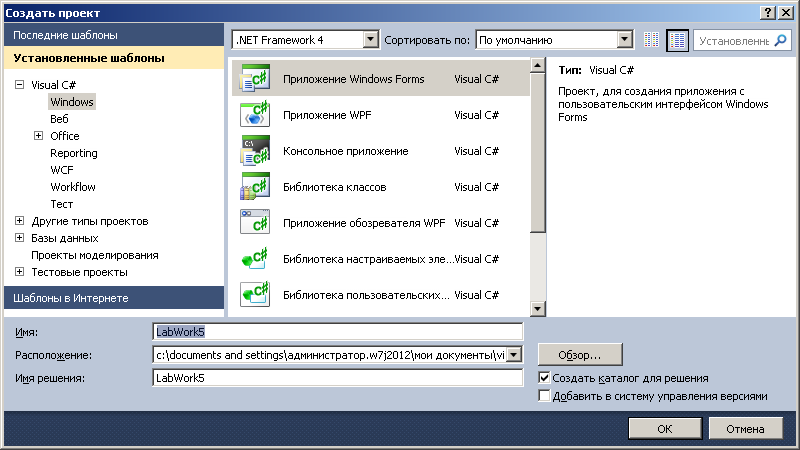Viewport: 800px width, 450px height.
Task: Click the Windows Forms application template icon
Action: pos(255,78)
